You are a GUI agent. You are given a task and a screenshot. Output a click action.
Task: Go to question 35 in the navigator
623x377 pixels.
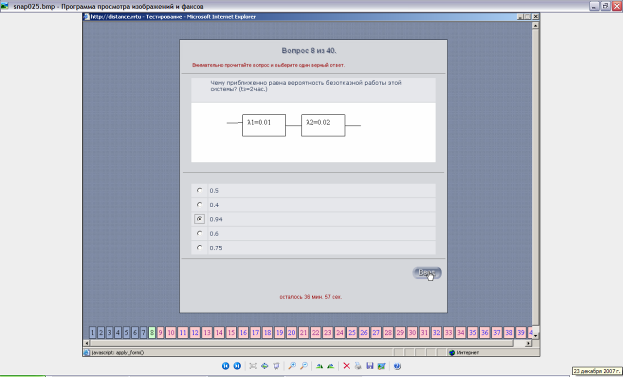point(472,333)
